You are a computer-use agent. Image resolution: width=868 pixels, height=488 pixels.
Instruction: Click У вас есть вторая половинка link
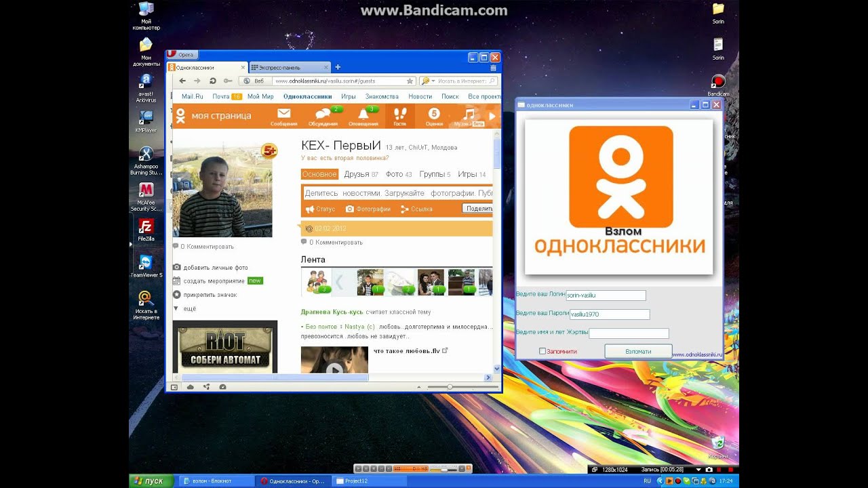[345, 158]
